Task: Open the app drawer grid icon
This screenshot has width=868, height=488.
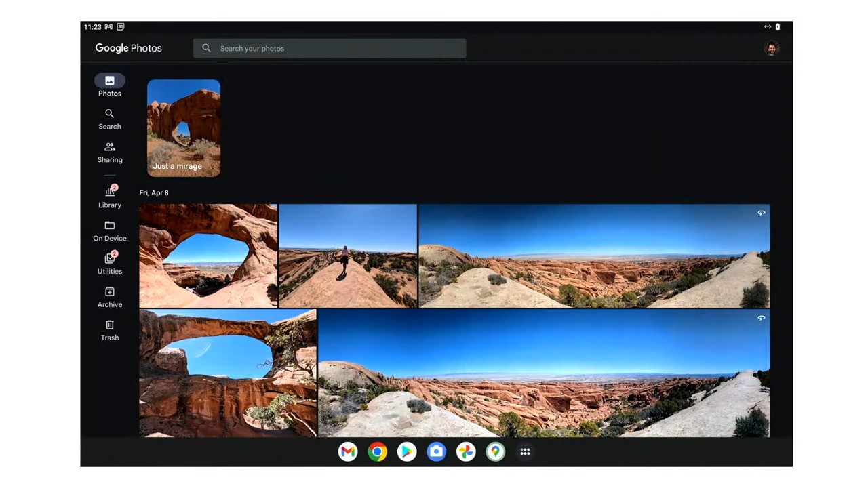Action: [x=525, y=451]
